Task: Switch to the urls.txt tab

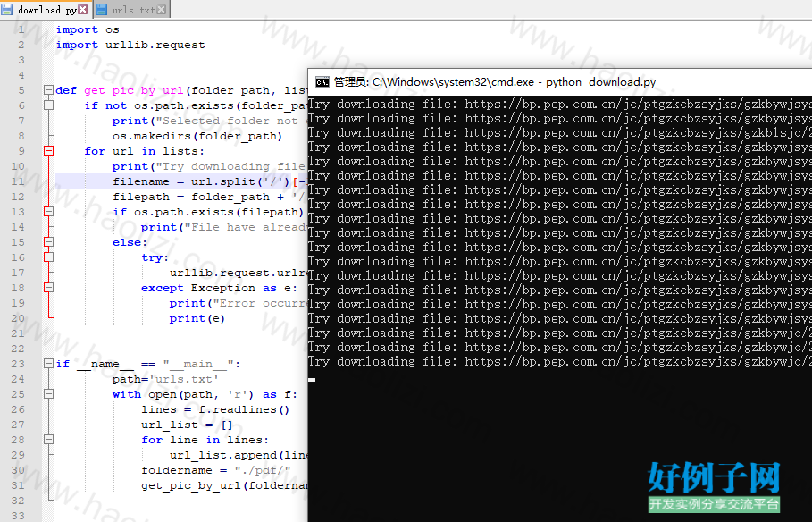Action: pos(132,9)
